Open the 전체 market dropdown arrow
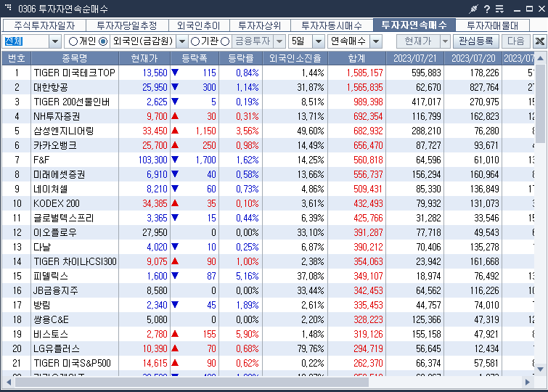 pyautogui.click(x=55, y=41)
